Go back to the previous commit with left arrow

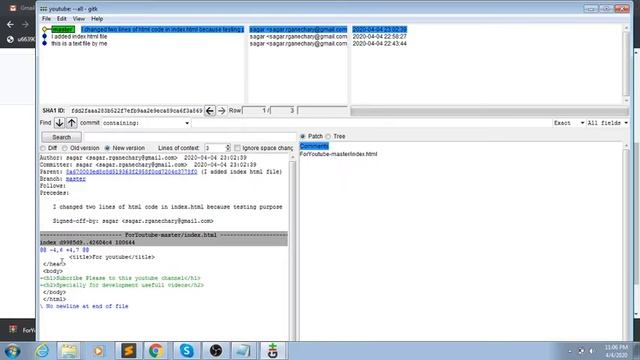(210, 111)
